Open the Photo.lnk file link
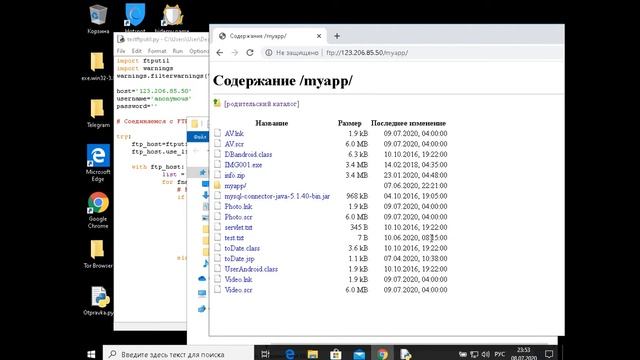The height and width of the screenshot is (360, 640). tap(238, 207)
